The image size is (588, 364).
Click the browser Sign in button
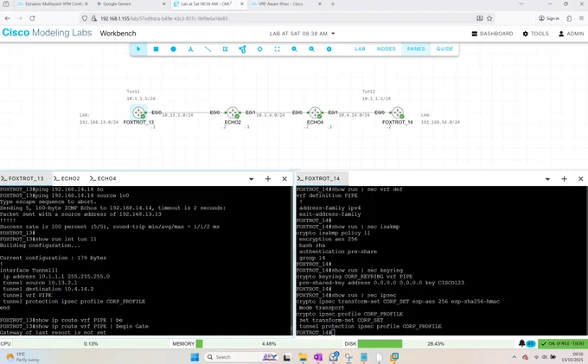click(549, 18)
